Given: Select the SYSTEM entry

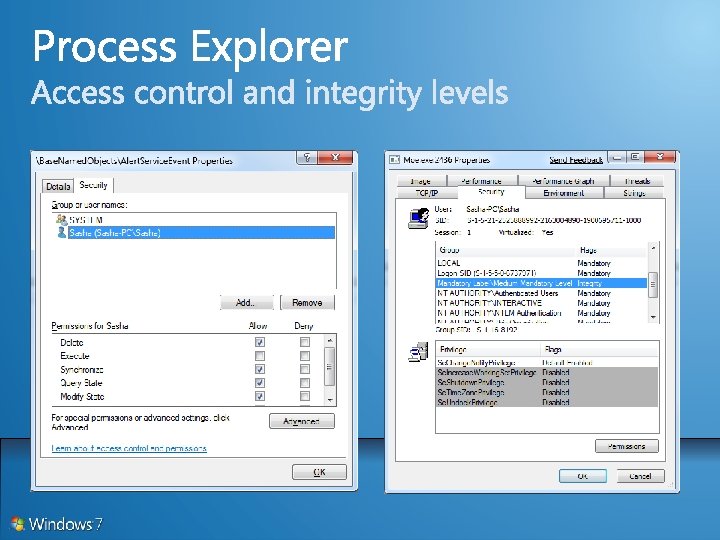Looking at the screenshot, I should [x=195, y=220].
